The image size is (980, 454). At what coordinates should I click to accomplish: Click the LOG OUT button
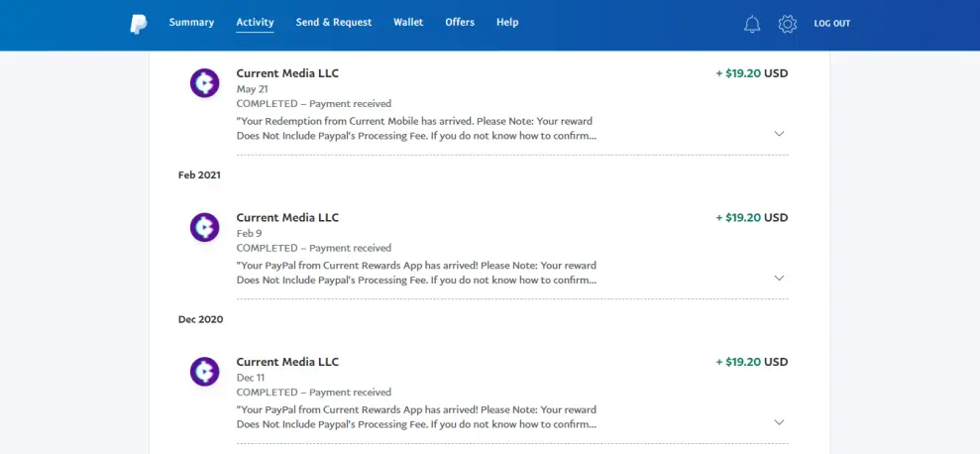832,24
